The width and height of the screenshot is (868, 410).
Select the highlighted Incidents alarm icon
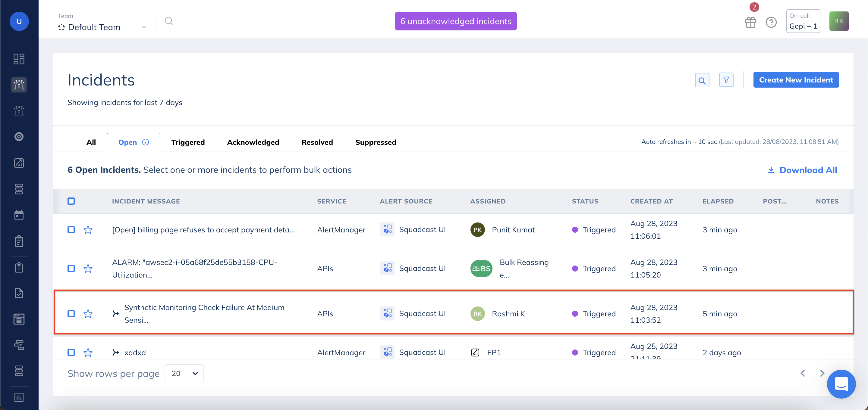click(19, 85)
